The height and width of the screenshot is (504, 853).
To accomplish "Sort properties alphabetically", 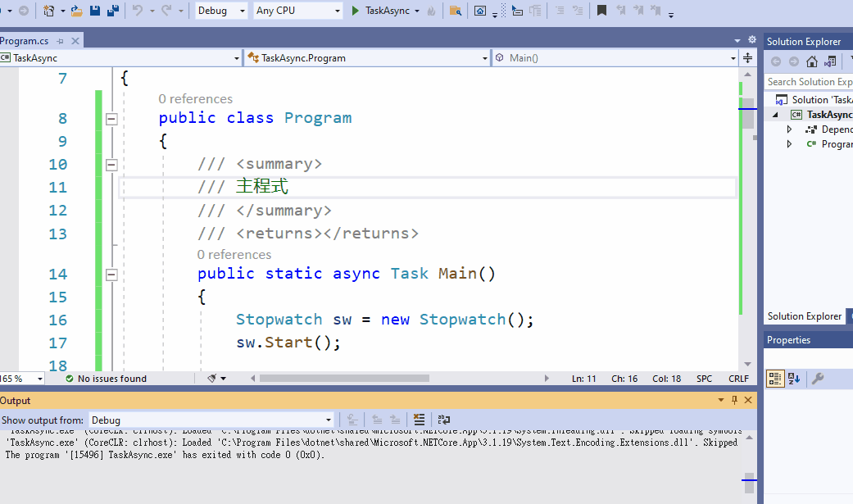I will tap(794, 379).
